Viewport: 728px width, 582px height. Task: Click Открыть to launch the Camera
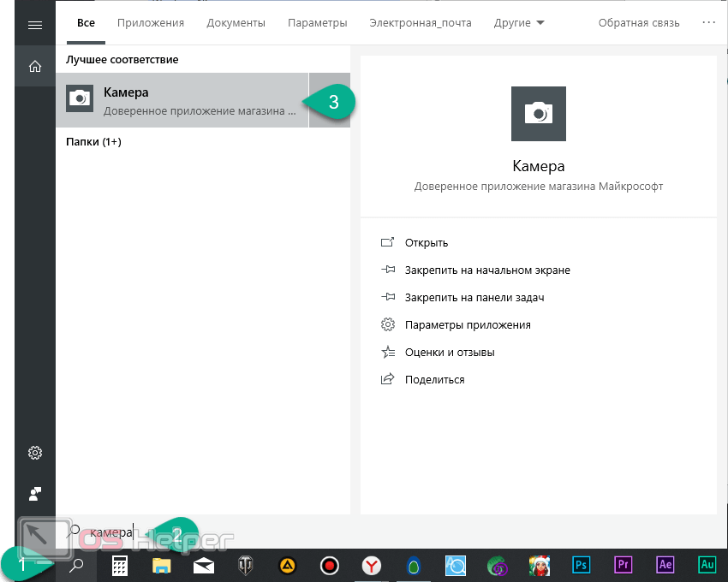pyautogui.click(x=427, y=243)
